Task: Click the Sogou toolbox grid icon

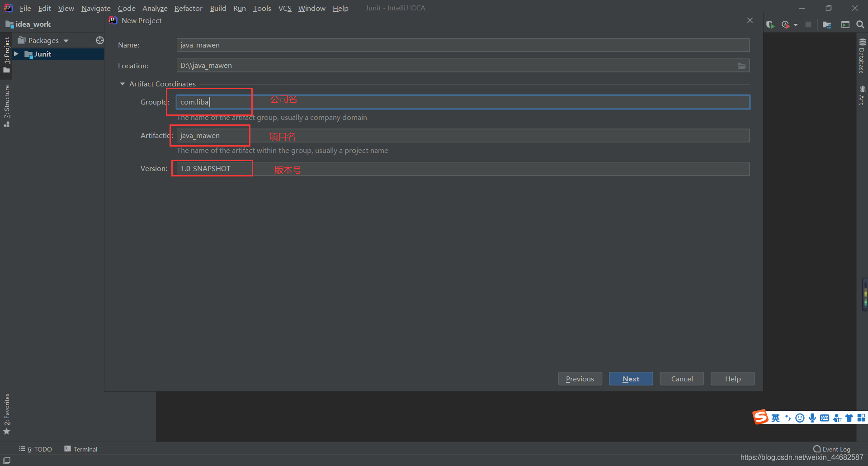Action: pyautogui.click(x=861, y=418)
